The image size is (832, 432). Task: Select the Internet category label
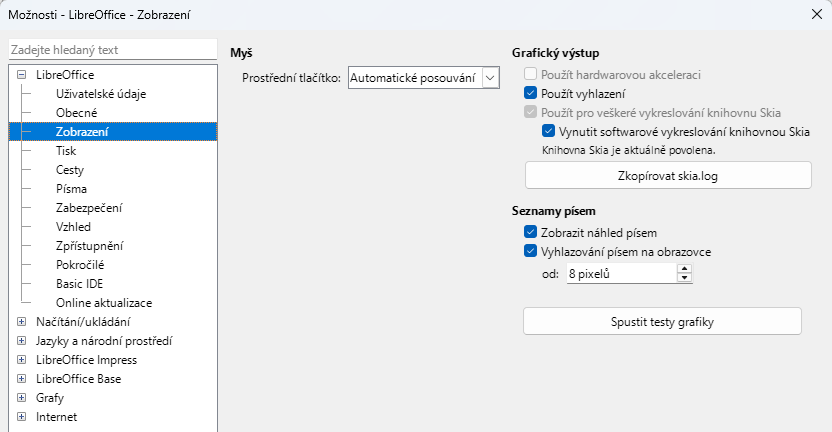point(56,417)
